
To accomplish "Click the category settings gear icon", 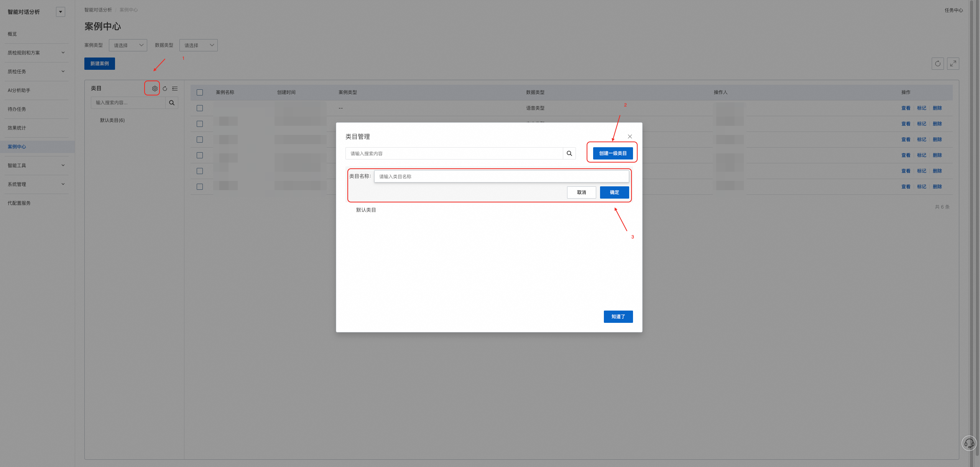I will point(155,89).
